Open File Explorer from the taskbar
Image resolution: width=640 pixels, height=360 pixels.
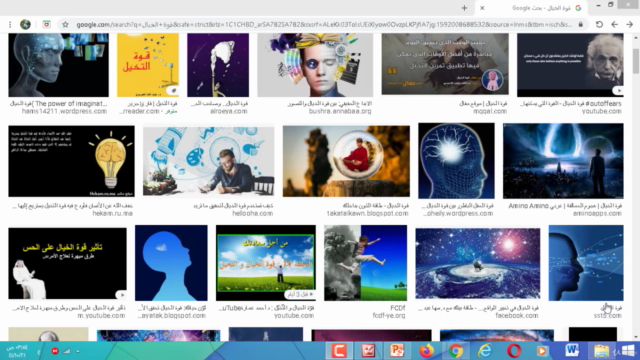[x=601, y=350]
